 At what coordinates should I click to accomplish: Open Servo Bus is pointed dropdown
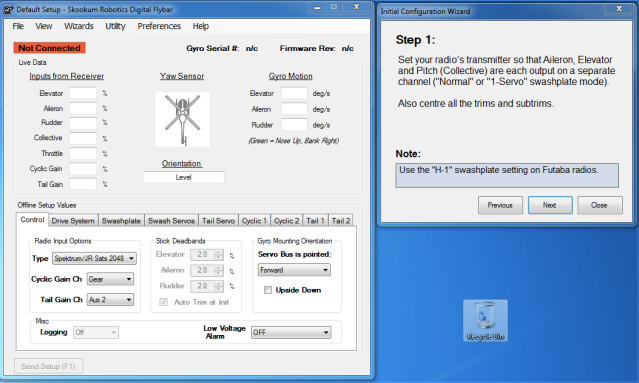click(294, 270)
